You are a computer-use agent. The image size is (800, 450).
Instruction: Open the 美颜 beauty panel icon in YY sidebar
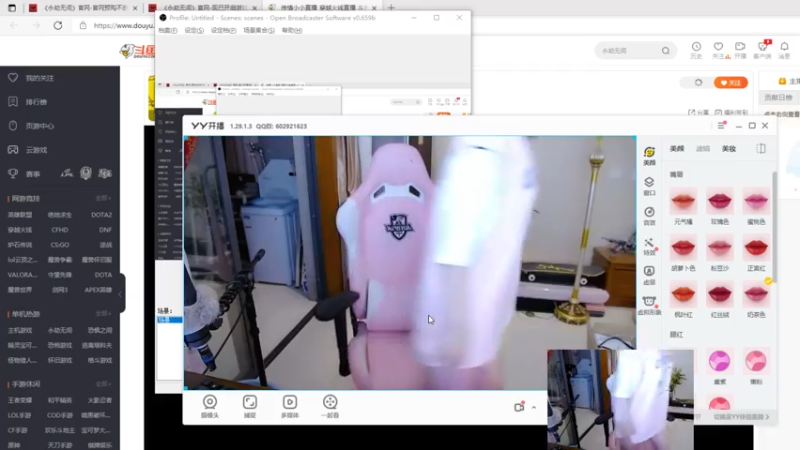coord(649,153)
